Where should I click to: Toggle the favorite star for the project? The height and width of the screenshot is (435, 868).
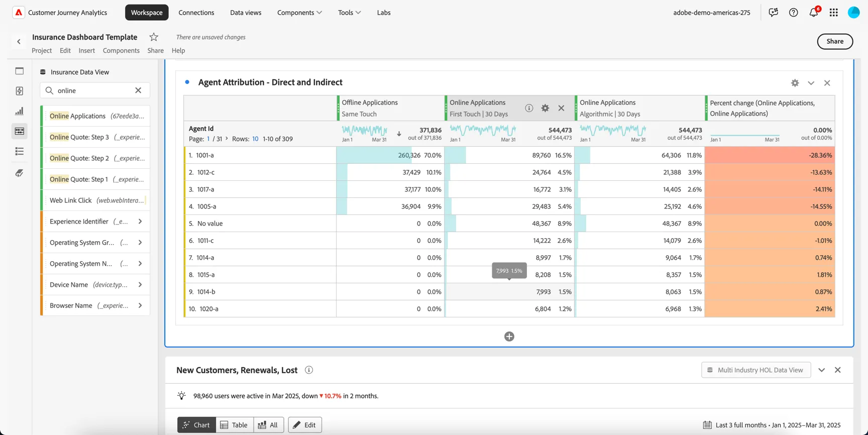pos(154,37)
